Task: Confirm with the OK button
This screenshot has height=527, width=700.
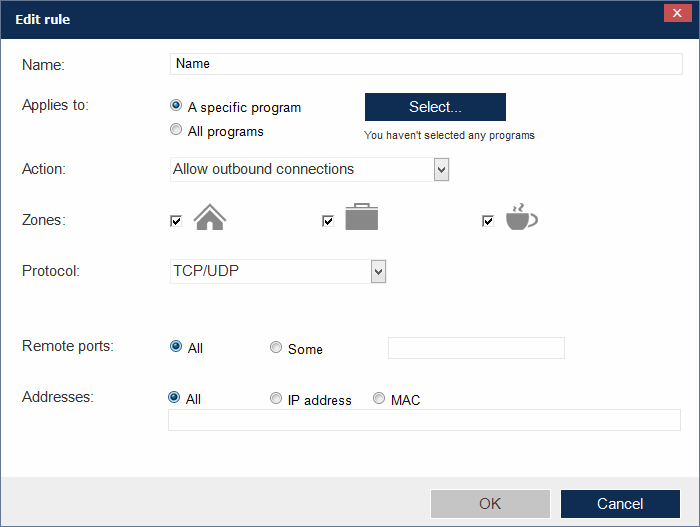Action: click(x=490, y=504)
